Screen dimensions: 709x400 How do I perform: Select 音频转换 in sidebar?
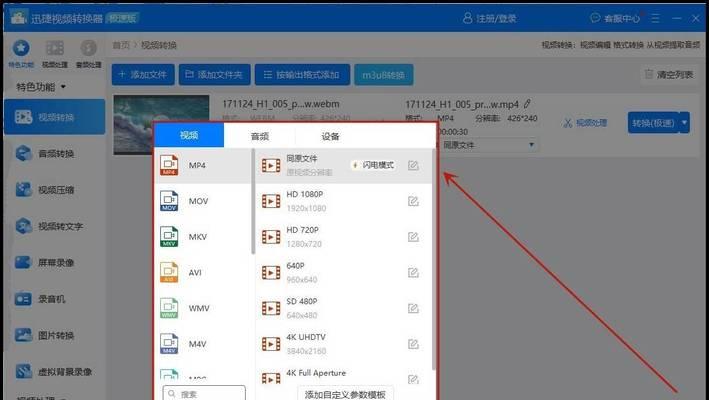[x=55, y=154]
